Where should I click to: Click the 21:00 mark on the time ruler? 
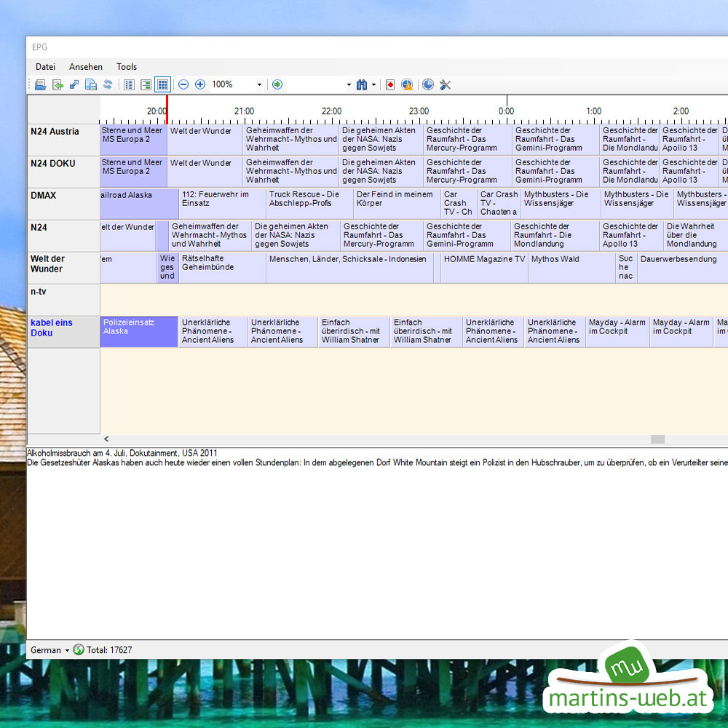[244, 111]
